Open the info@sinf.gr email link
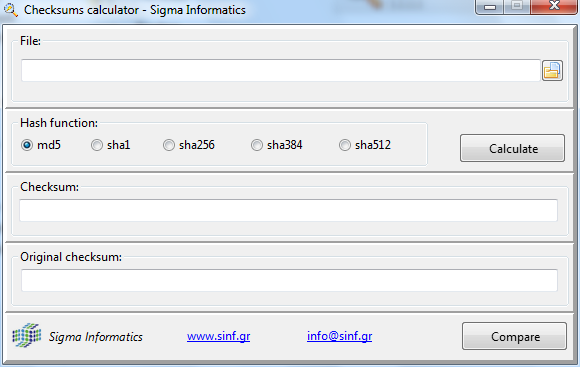Viewport: 580px width, 367px height. pyautogui.click(x=340, y=336)
